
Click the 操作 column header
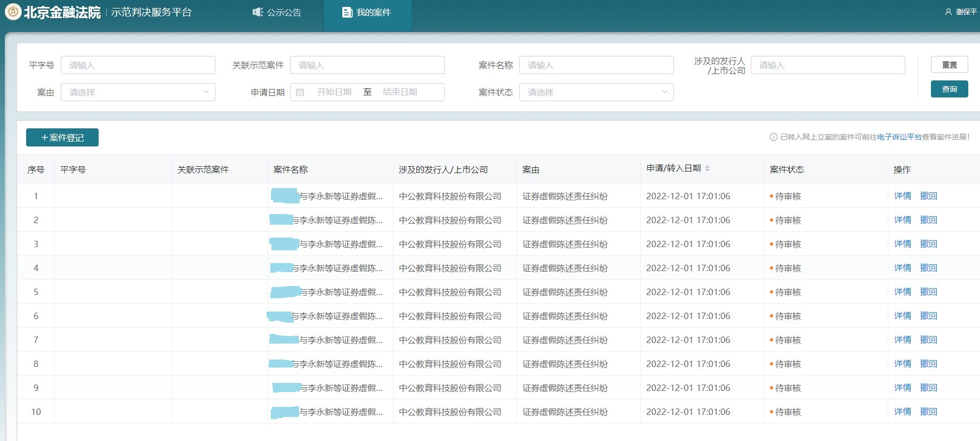pyautogui.click(x=902, y=169)
